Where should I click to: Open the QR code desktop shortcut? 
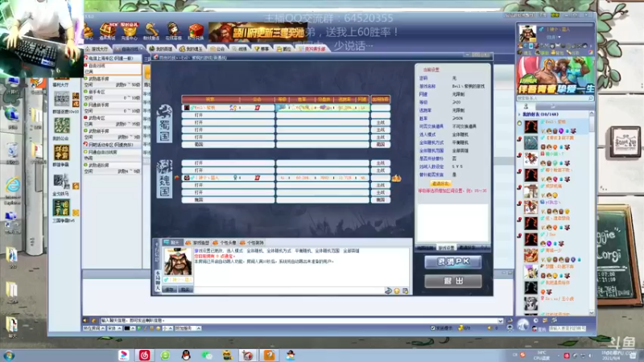[62, 98]
